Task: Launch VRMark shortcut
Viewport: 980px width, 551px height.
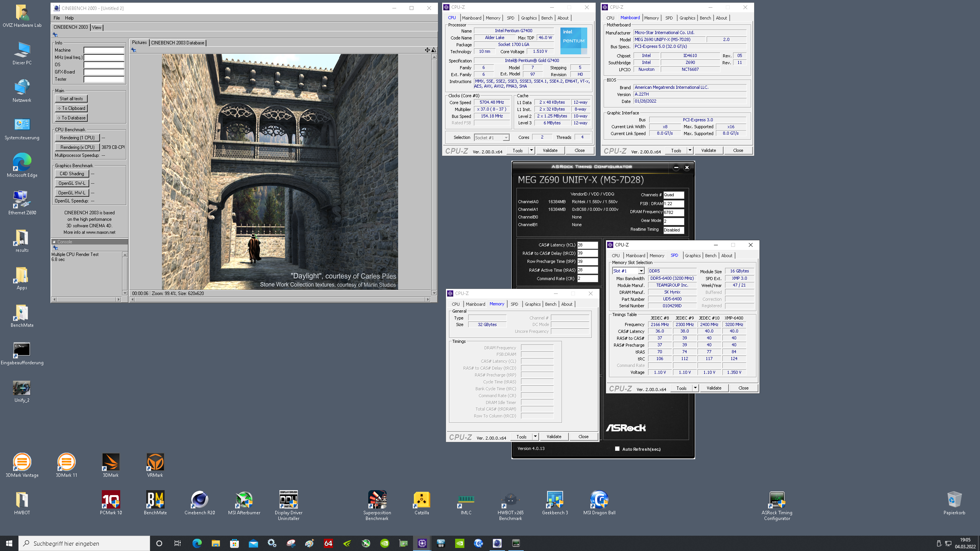Action: [x=155, y=465]
